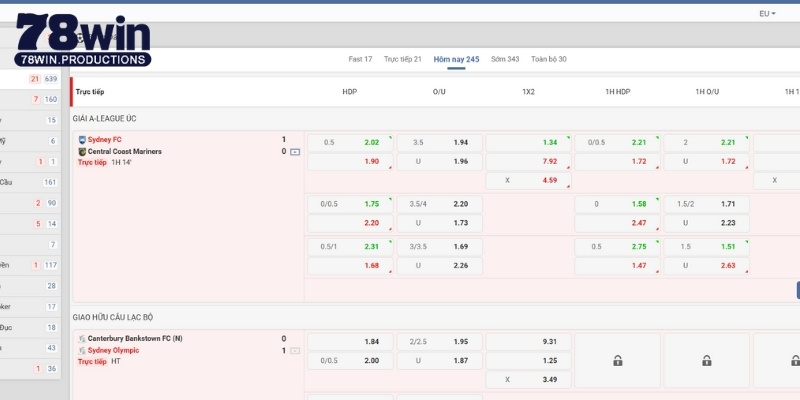
Task: Switch to the Sớm 343 tab
Action: 505,59
